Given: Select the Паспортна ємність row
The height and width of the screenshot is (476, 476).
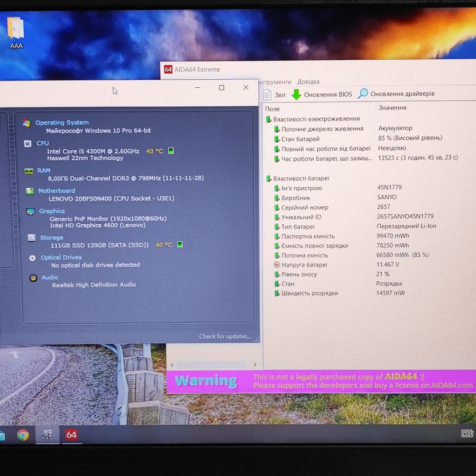Looking at the screenshot, I should tap(342, 236).
